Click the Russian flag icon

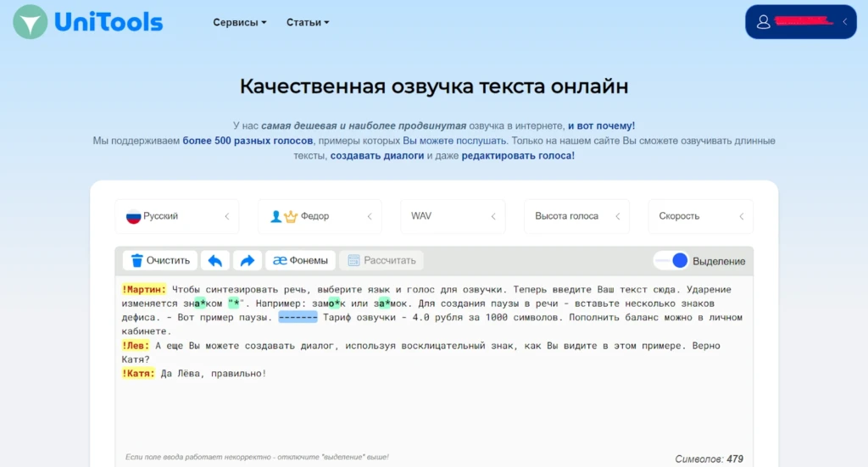pyautogui.click(x=133, y=216)
